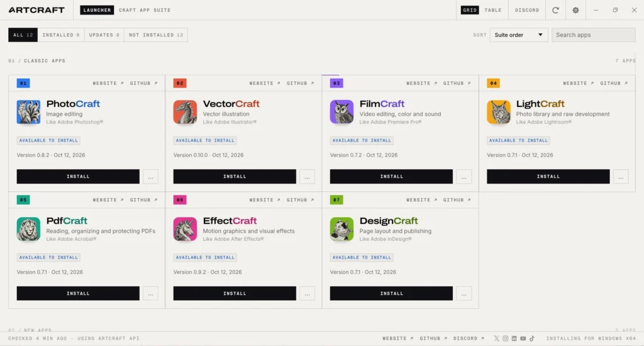Image resolution: width=644 pixels, height=346 pixels.
Task: Open FilmCraft more options menu
Action: 464,177
